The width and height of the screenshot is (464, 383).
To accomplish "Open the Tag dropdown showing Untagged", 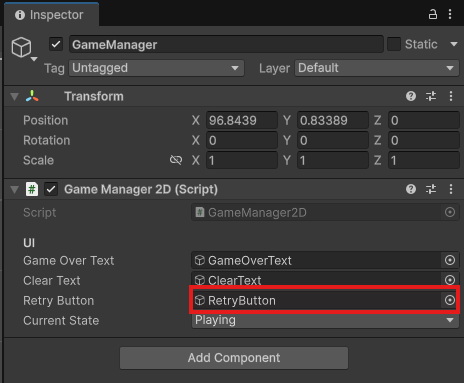I will coord(156,68).
